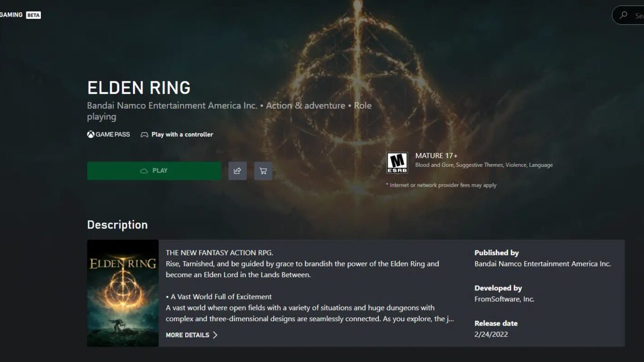Click the GAMING logo text in the header
This screenshot has width=644, height=362.
tap(11, 15)
